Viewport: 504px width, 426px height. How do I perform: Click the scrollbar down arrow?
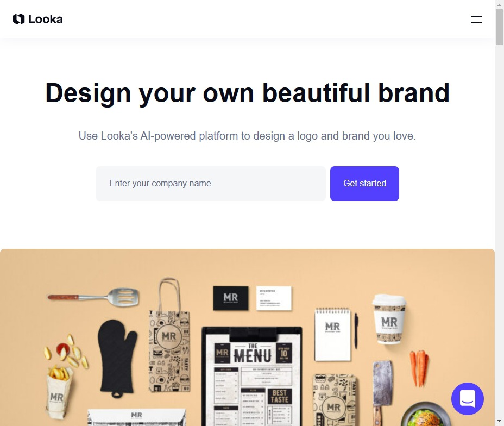click(x=499, y=421)
